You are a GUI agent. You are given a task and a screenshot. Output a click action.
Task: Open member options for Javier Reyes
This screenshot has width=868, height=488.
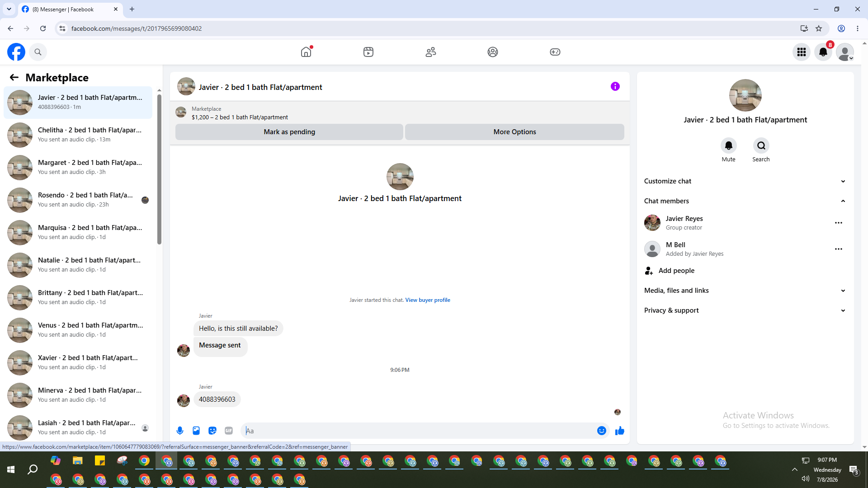point(839,223)
